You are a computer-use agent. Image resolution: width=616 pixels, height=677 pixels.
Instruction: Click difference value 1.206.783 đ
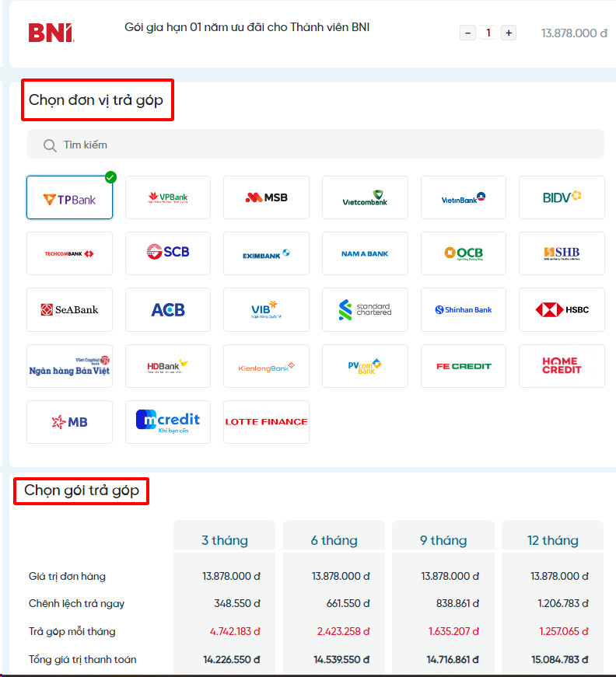pos(563,603)
